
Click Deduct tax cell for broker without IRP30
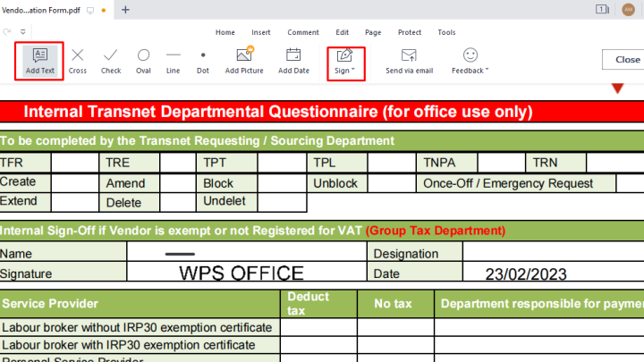pyautogui.click(x=318, y=327)
